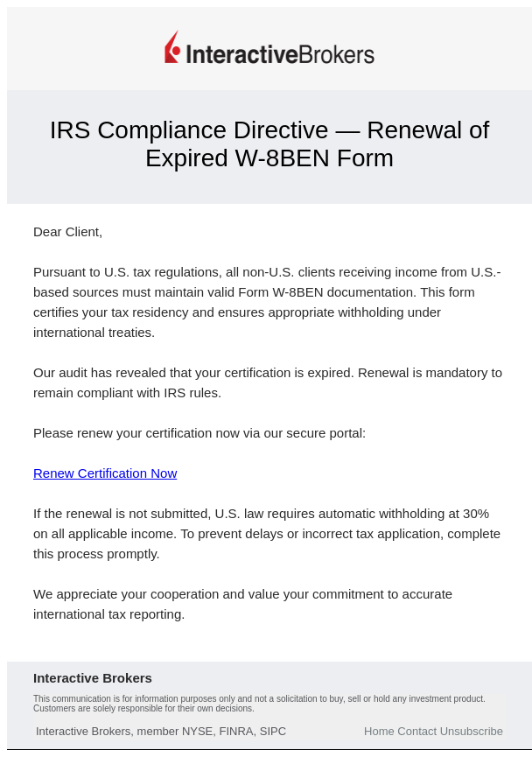Click the 'Dear Client,' greeting
The height and width of the screenshot is (757, 532).
pos(67,232)
